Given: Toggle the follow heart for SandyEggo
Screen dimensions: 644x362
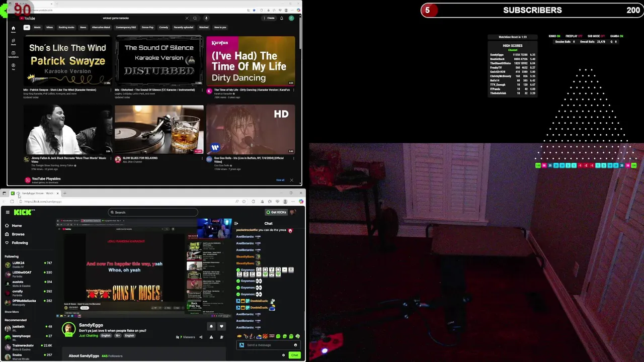Looking at the screenshot, I should (x=221, y=326).
